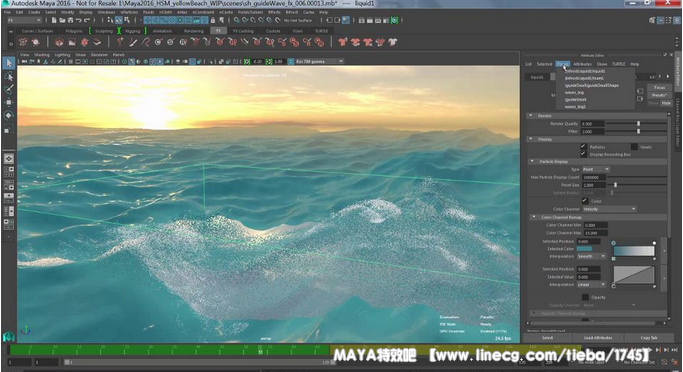
Task: Enable the Opacity checkbox
Action: tap(585, 297)
